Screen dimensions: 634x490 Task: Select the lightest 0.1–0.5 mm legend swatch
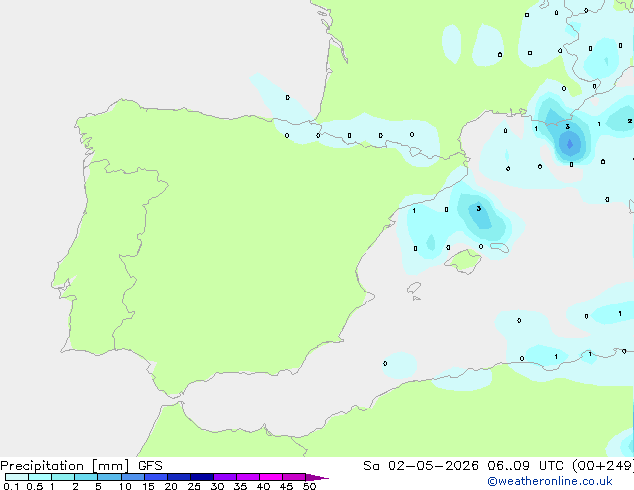click(x=17, y=477)
